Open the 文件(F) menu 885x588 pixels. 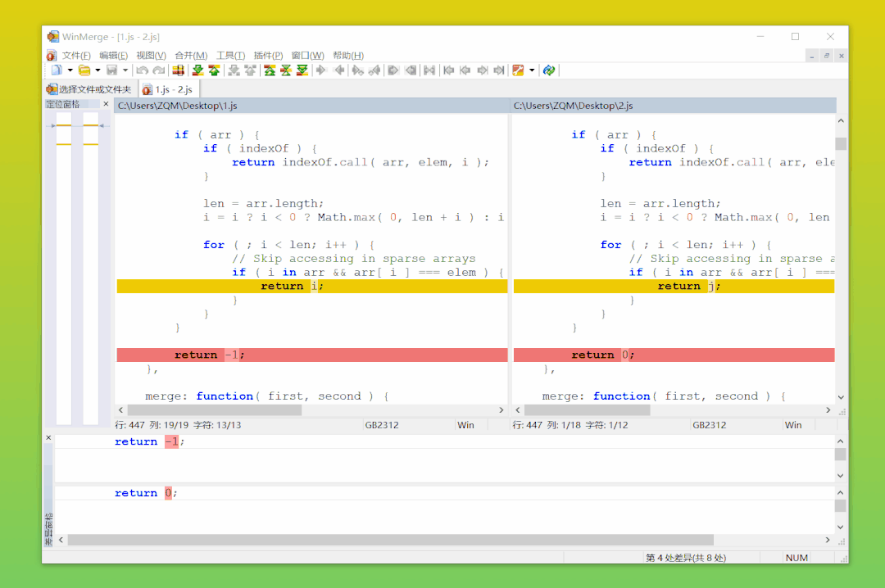(76, 56)
